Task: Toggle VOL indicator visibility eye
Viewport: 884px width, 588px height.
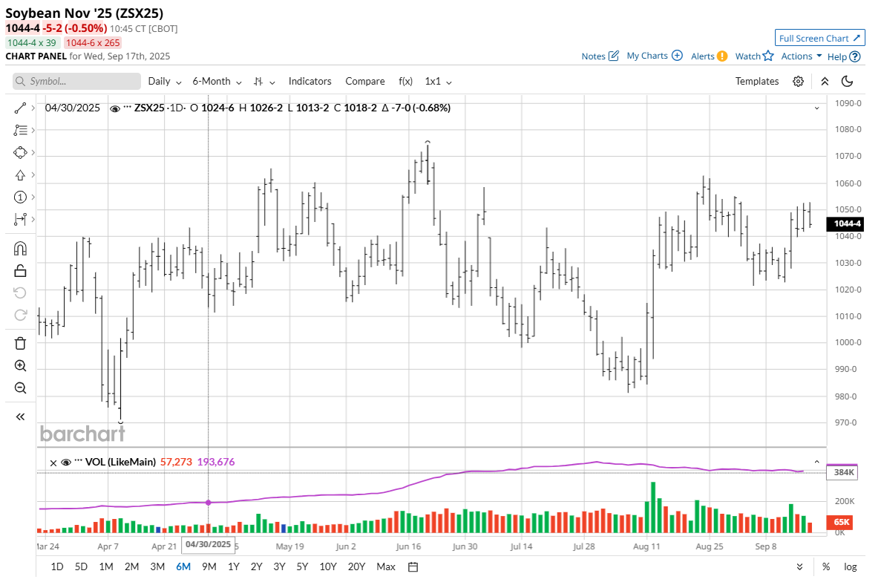Action: click(66, 463)
